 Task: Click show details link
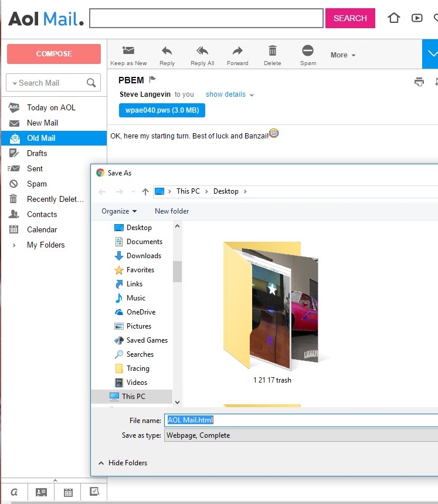coord(226,94)
